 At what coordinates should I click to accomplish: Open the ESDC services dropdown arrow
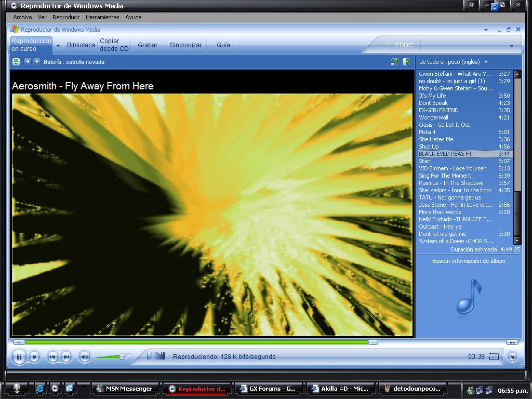tap(512, 46)
